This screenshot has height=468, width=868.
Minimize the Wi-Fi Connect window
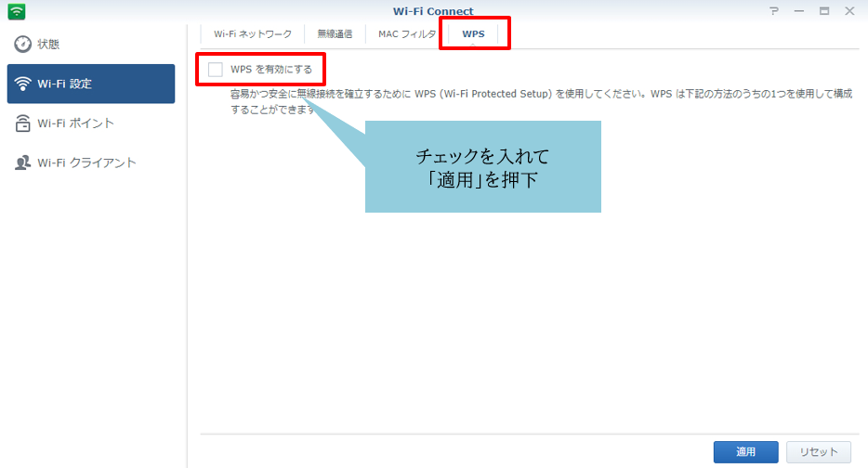pyautogui.click(x=799, y=10)
